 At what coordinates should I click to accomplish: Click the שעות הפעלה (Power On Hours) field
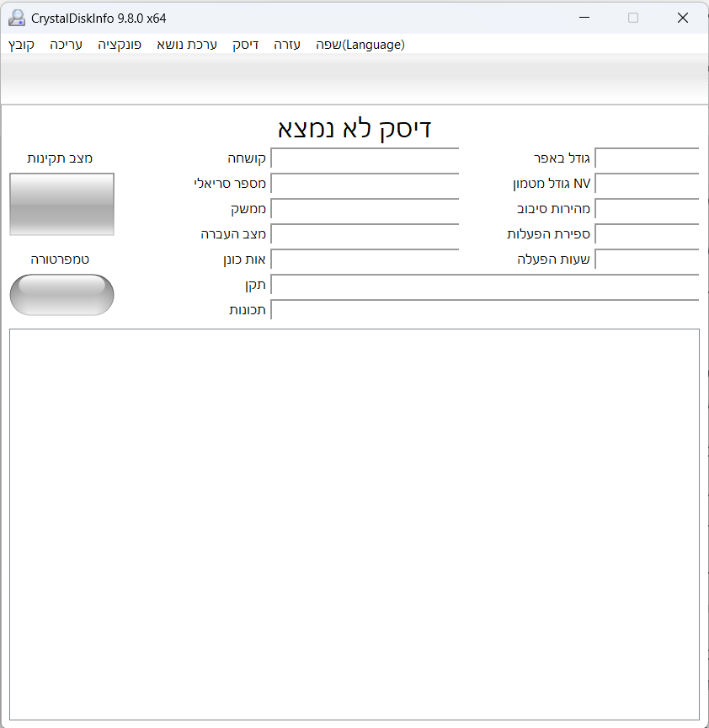(648, 260)
